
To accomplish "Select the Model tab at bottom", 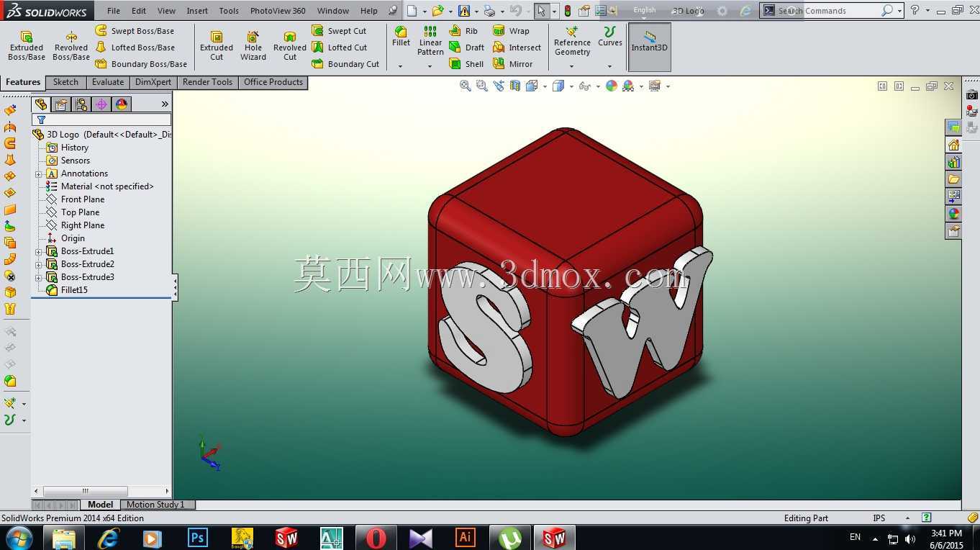I will [x=100, y=505].
